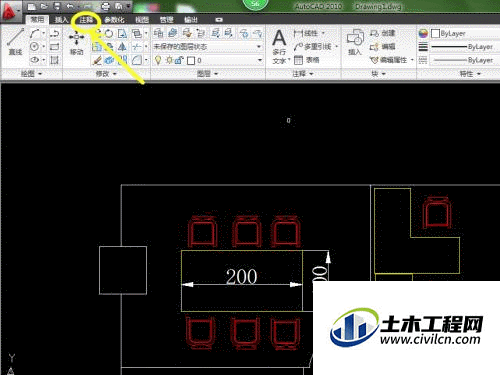Screen dimensions: 500x375
Task: Toggle the layer on/off lightbulb icon
Action: point(158,60)
